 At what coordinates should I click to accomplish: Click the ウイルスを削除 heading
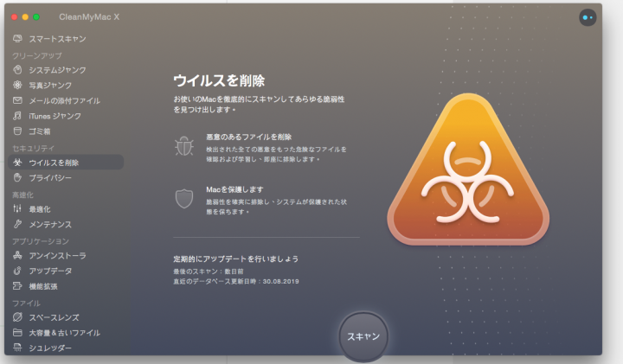click(x=219, y=80)
